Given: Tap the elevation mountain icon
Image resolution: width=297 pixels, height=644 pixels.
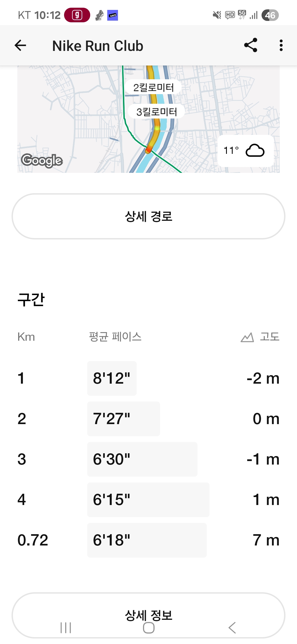Looking at the screenshot, I should [247, 337].
